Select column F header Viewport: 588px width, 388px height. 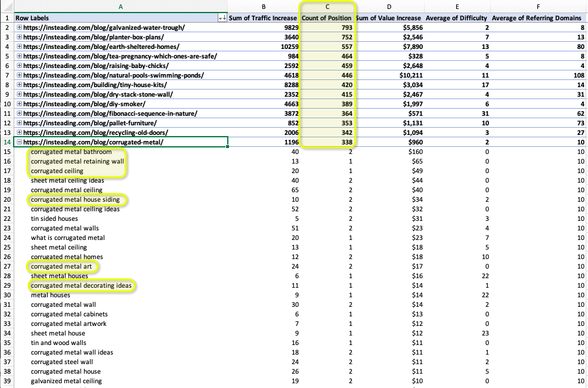point(538,7)
